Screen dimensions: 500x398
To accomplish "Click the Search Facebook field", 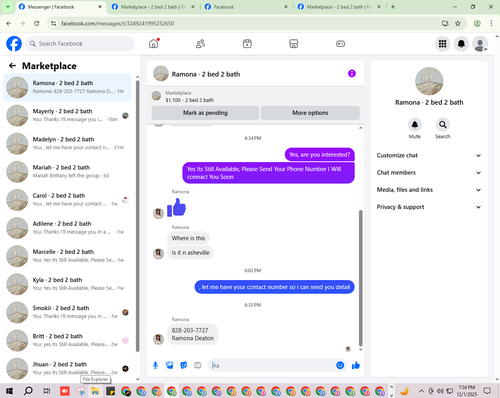I will (x=80, y=44).
